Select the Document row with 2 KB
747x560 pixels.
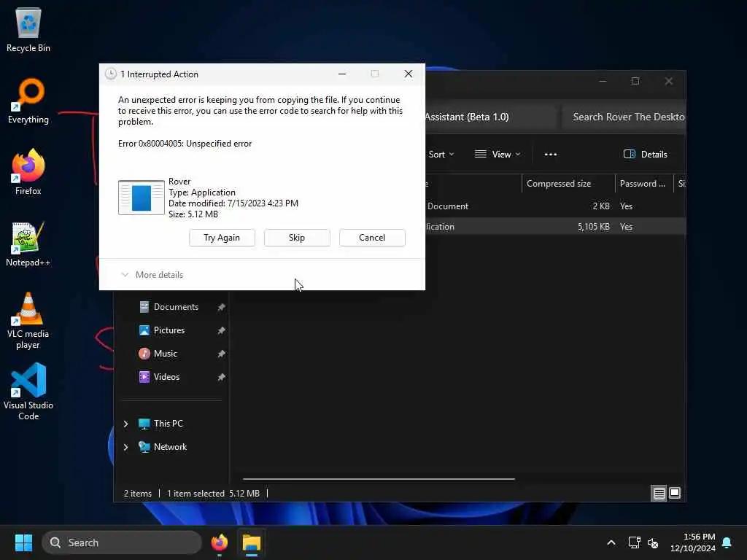[555, 206]
